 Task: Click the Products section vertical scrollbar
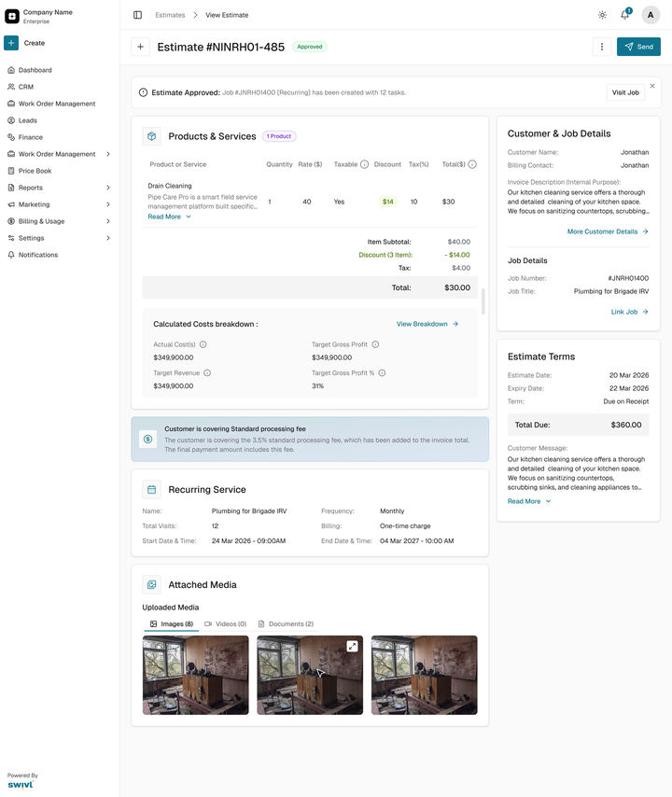tap(483, 301)
